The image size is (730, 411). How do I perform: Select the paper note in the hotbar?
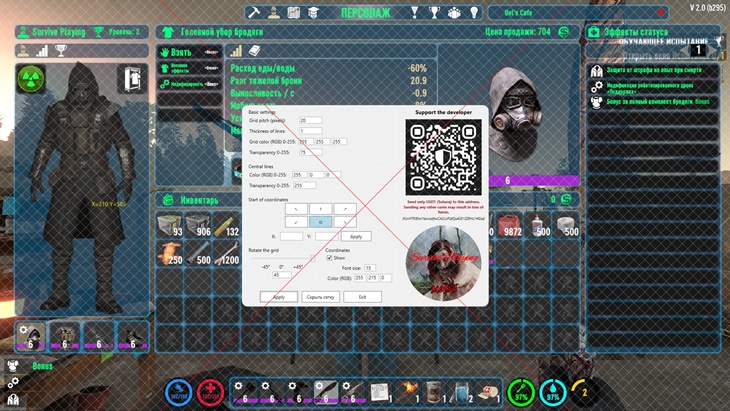pyautogui.click(x=380, y=392)
